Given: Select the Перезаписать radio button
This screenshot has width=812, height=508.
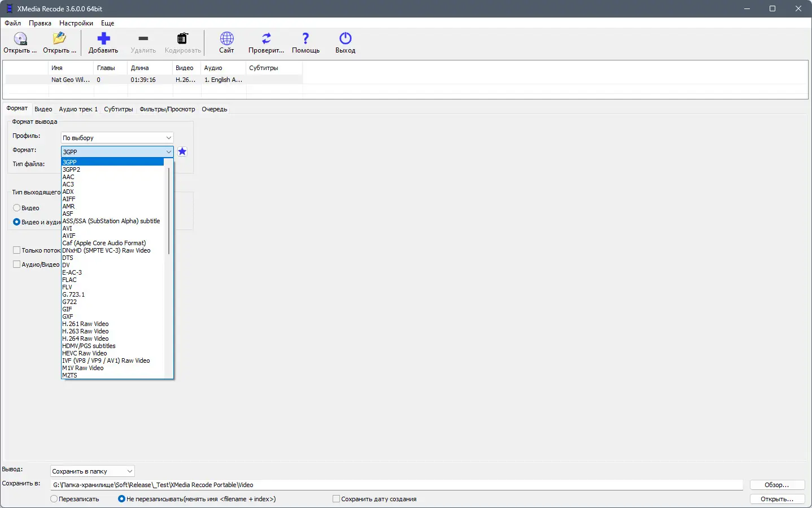Looking at the screenshot, I should pyautogui.click(x=54, y=499).
